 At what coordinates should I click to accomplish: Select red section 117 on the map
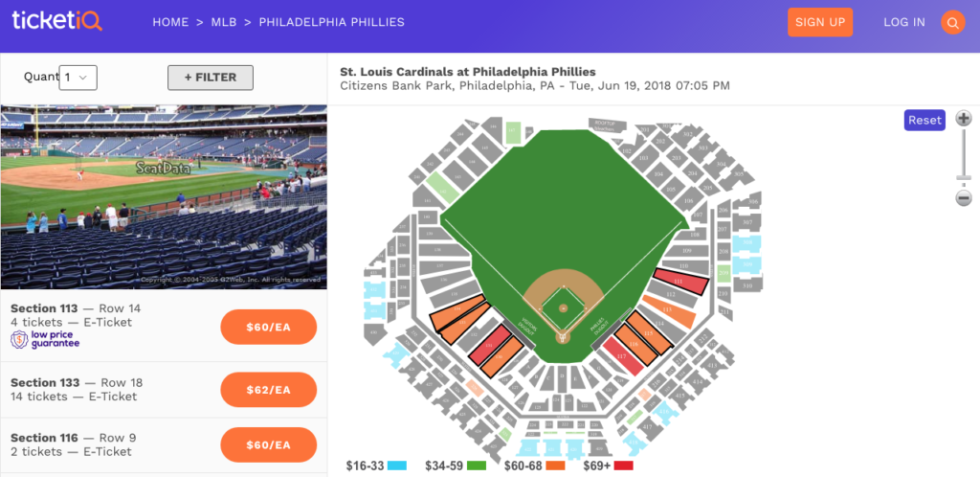point(622,356)
